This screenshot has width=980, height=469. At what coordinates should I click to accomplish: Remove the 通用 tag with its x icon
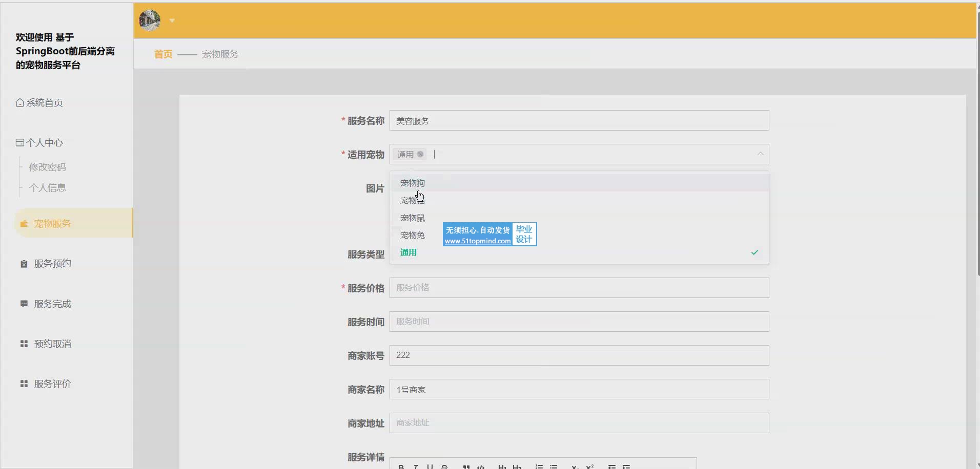420,154
